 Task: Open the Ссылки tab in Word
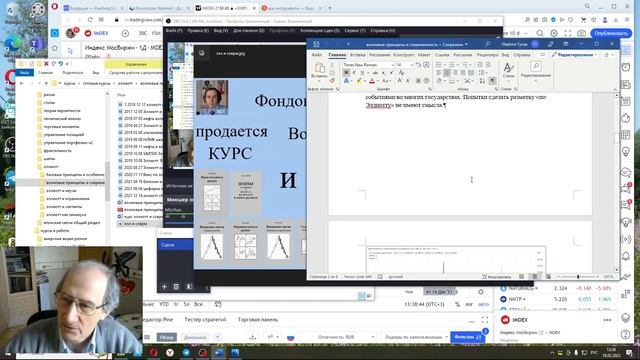pyautogui.click(x=442, y=55)
